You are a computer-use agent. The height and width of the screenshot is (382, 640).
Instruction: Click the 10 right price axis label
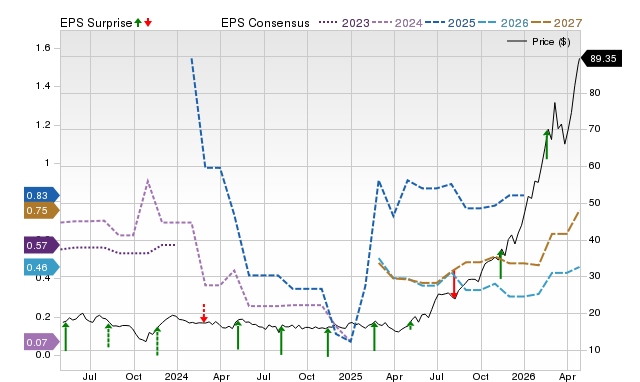coord(595,350)
